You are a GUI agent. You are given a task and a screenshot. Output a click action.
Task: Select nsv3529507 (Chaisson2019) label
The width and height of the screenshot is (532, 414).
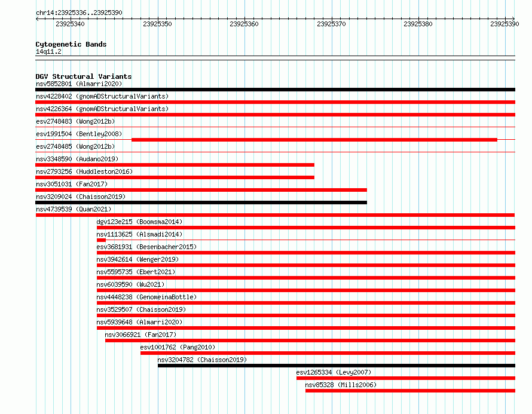coord(141,309)
